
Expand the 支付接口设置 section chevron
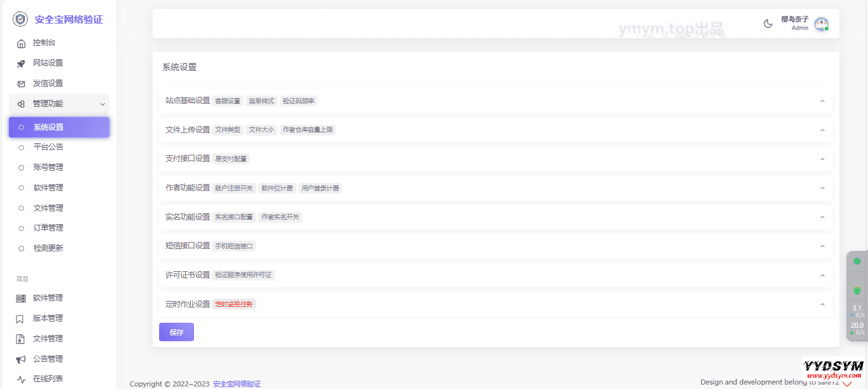click(x=822, y=159)
